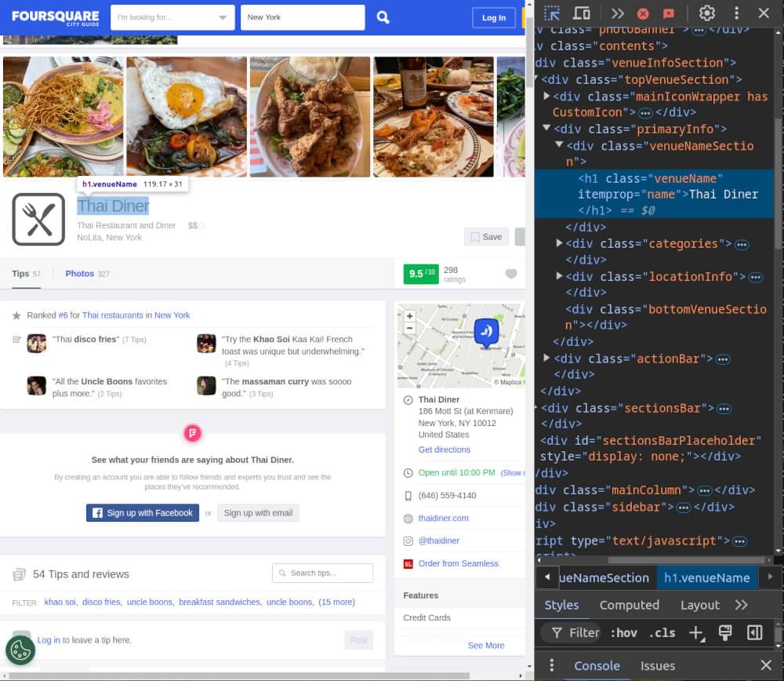Toggle the heart icon next to ratings
Screen dimensions: 784x681
pyautogui.click(x=511, y=275)
